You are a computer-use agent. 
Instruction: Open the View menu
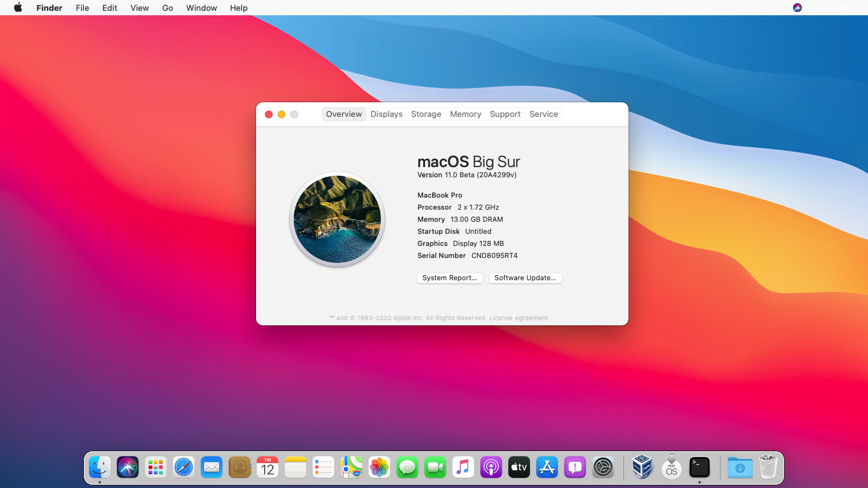(x=140, y=8)
